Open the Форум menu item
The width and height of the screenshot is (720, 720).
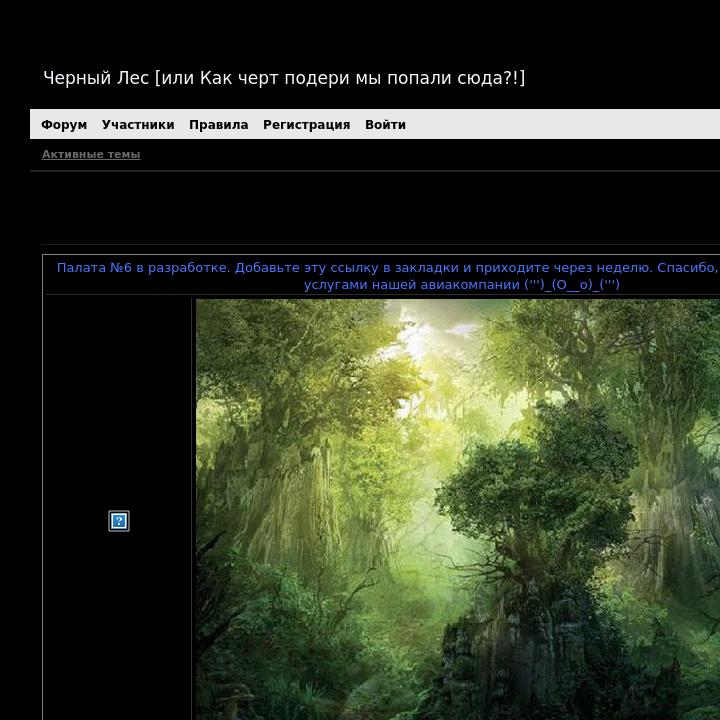(x=64, y=124)
